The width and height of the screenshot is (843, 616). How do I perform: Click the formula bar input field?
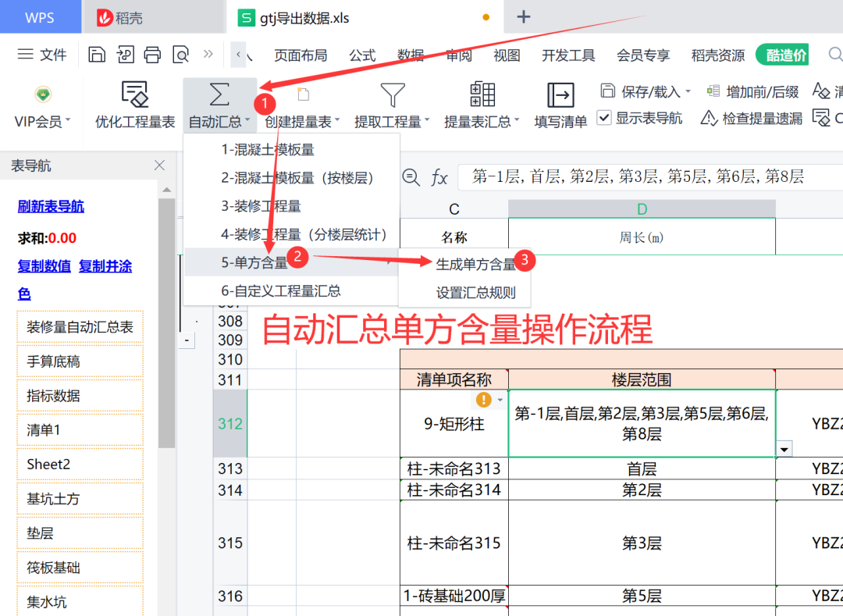[x=648, y=177]
